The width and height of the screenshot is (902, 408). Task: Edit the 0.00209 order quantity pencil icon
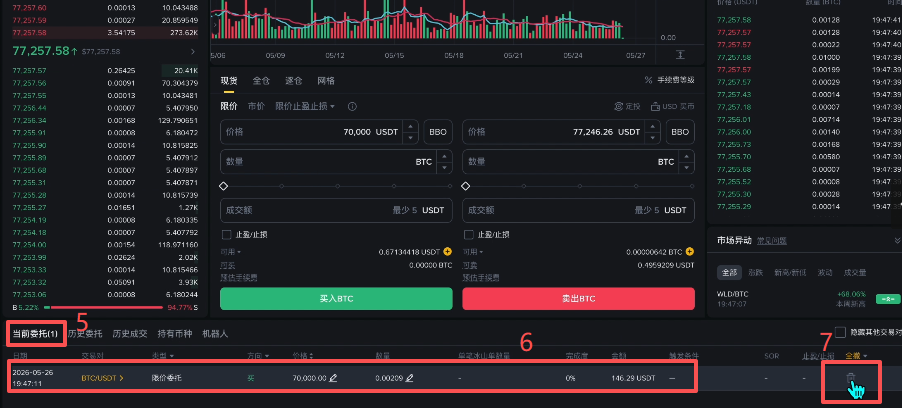pos(410,379)
